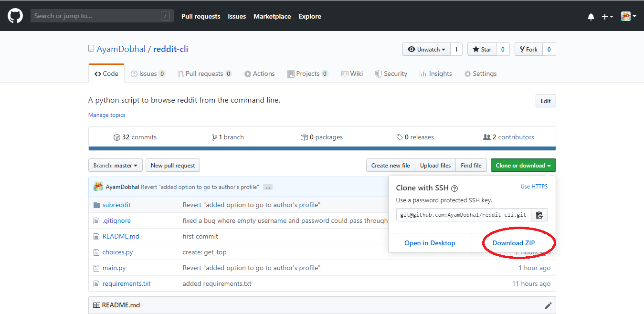Switch to the Code tab
Viewport: 644px width, 314px height.
click(x=106, y=73)
